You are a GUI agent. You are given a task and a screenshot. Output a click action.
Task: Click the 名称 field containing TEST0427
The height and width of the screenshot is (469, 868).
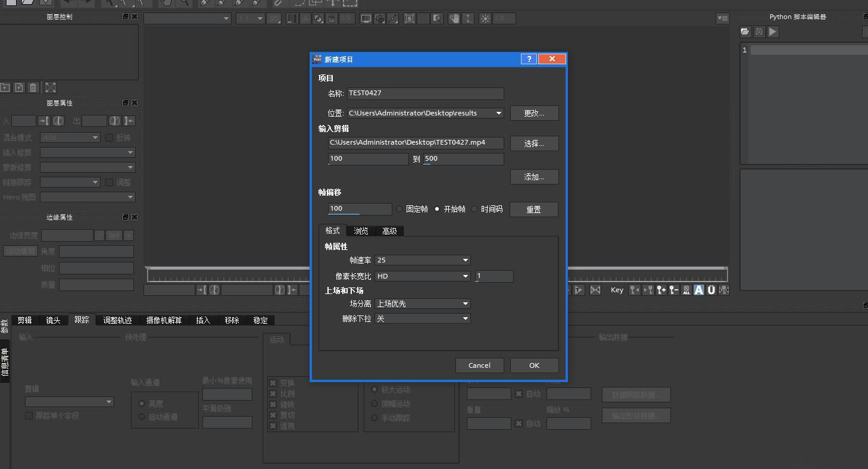(425, 93)
